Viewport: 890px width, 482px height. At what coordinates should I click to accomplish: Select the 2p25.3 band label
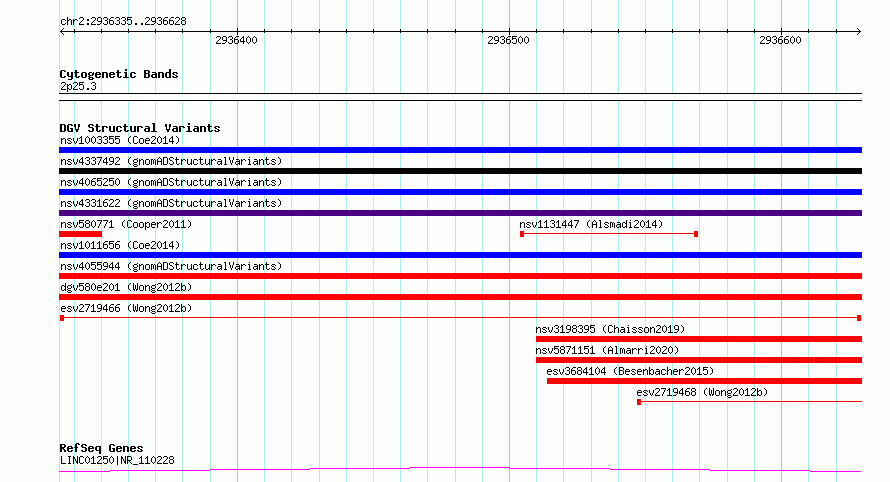click(x=78, y=86)
